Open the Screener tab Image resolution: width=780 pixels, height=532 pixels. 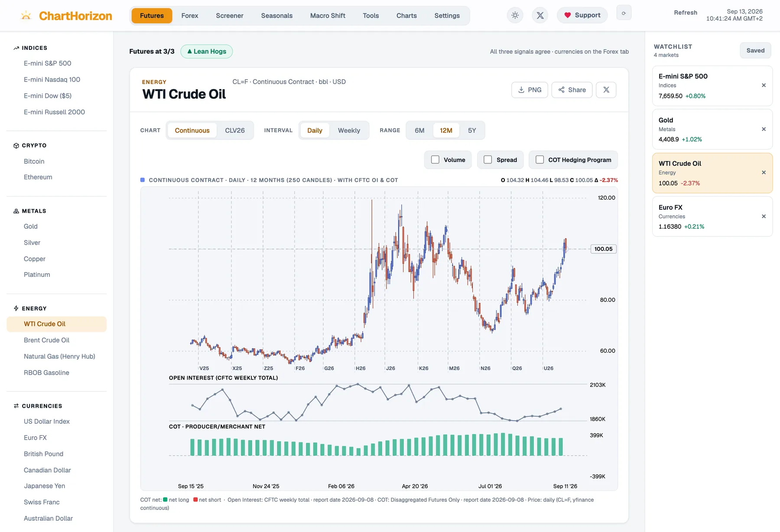(230, 16)
